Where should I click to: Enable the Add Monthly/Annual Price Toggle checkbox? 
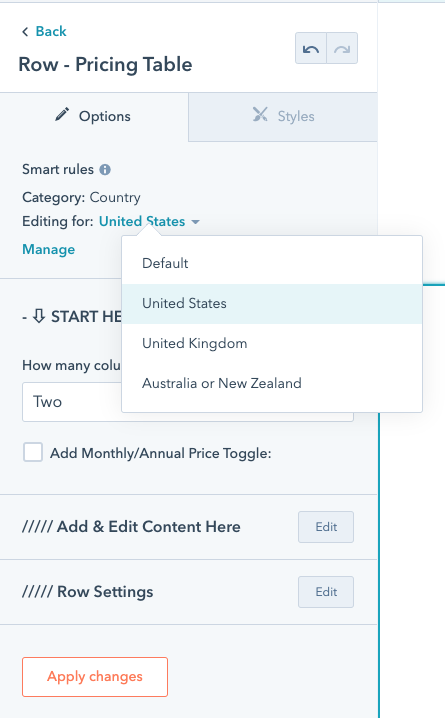(33, 452)
